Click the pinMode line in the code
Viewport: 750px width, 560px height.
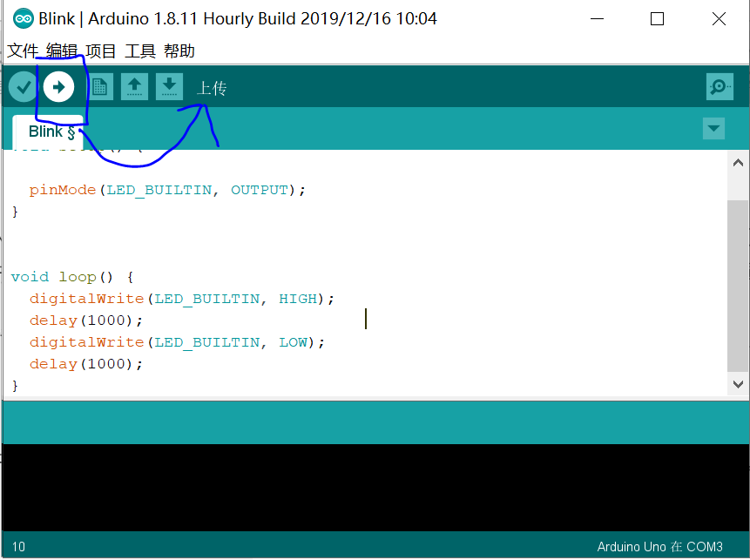(x=167, y=191)
